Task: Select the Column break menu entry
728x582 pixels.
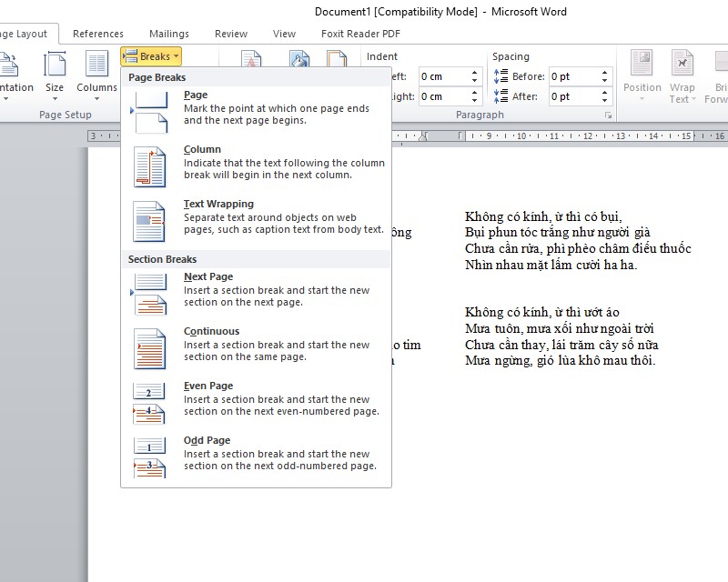Action: tap(256, 167)
